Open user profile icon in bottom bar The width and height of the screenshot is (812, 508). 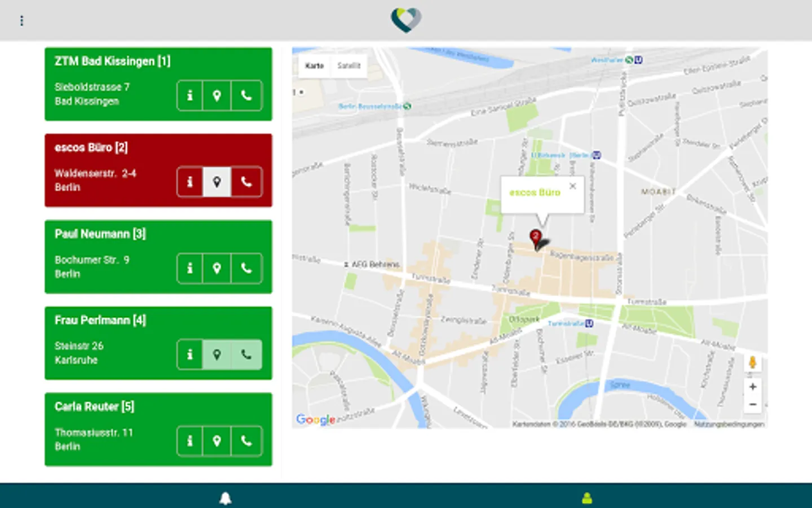pyautogui.click(x=587, y=498)
